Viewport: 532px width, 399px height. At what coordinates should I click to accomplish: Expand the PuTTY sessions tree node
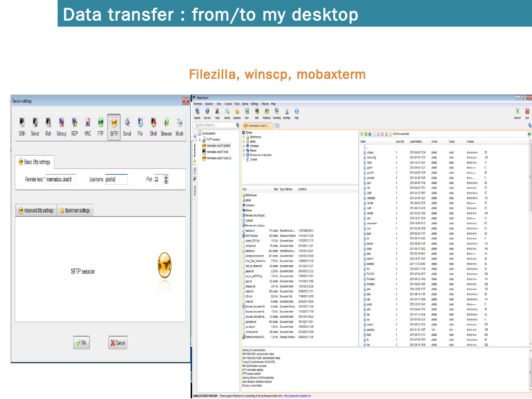200,140
